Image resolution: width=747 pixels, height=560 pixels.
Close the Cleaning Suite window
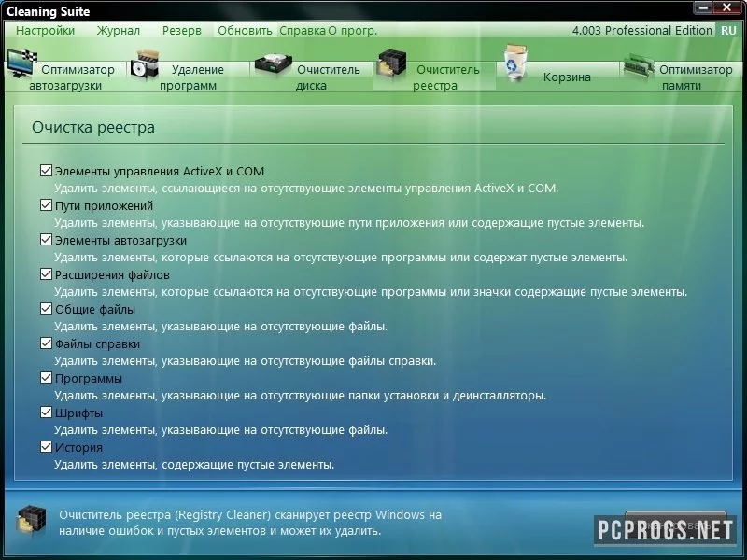727,7
